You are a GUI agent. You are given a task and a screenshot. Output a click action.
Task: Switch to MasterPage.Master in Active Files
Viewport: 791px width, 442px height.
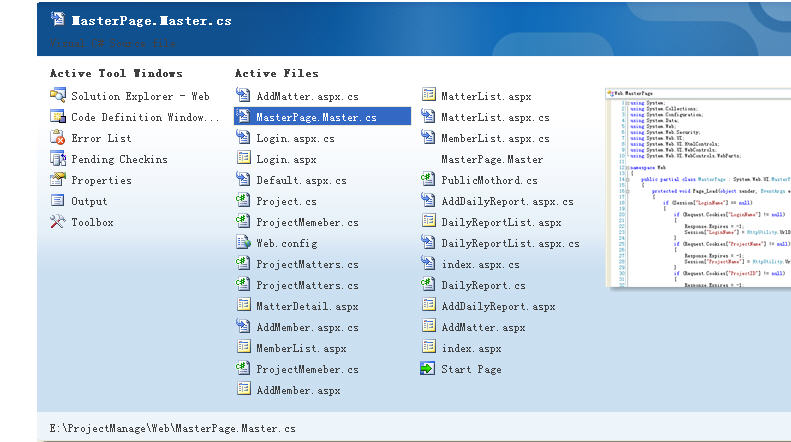coord(492,159)
